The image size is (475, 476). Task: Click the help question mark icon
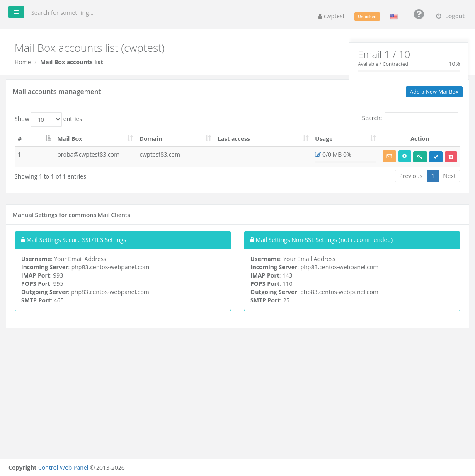[x=419, y=14]
